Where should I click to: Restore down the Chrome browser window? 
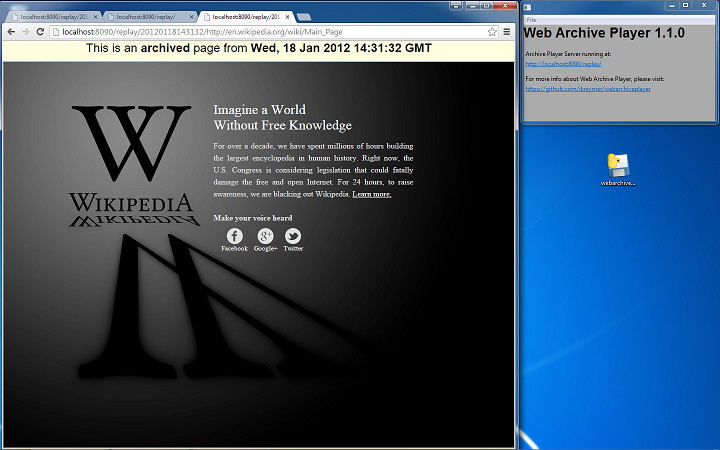pos(486,6)
